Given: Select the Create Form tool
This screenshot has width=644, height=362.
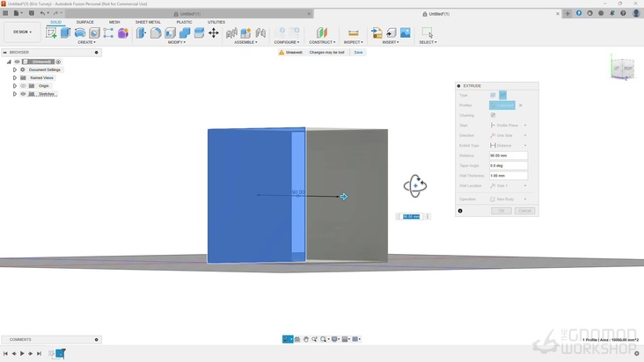Looking at the screenshot, I should click(123, 33).
